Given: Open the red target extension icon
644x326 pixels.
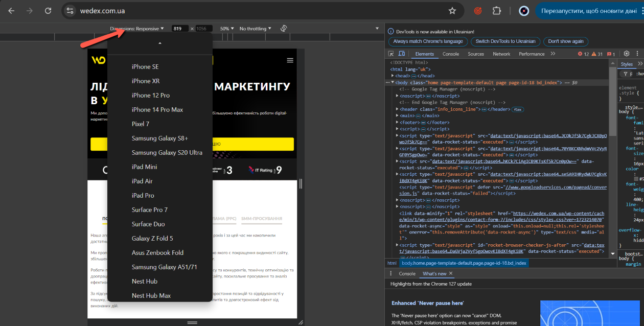Looking at the screenshot, I should 478,11.
